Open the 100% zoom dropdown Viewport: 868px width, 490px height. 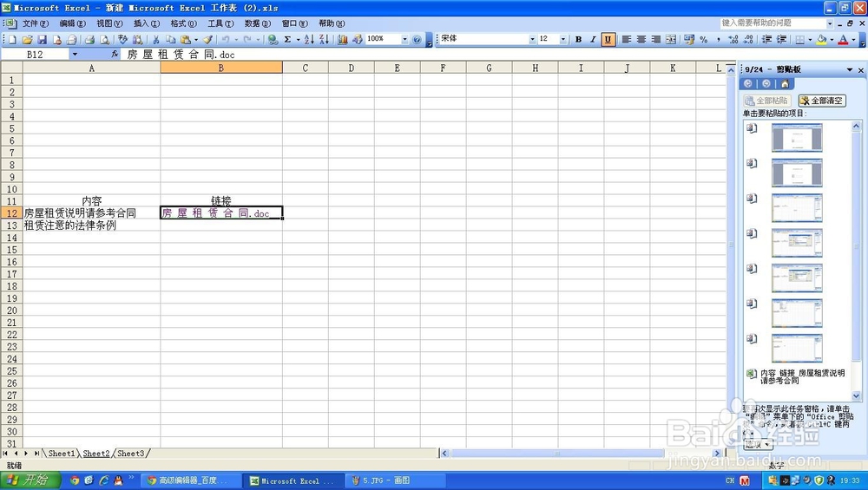pos(404,39)
